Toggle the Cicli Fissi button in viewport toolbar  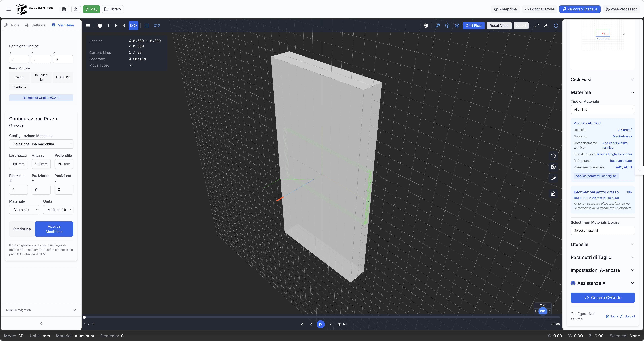coord(473,26)
